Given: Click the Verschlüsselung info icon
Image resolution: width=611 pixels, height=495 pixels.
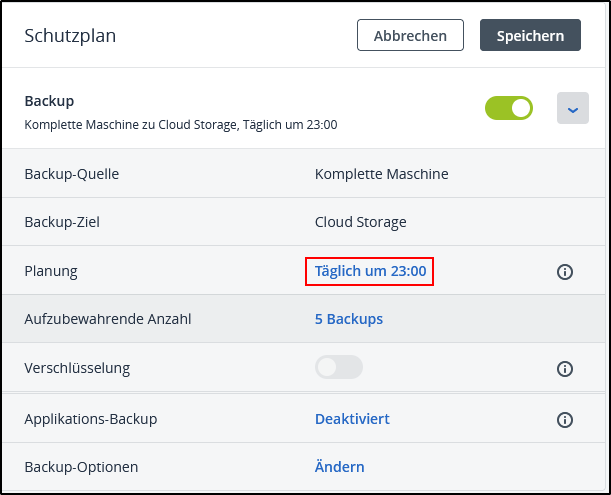Looking at the screenshot, I should click(x=564, y=369).
